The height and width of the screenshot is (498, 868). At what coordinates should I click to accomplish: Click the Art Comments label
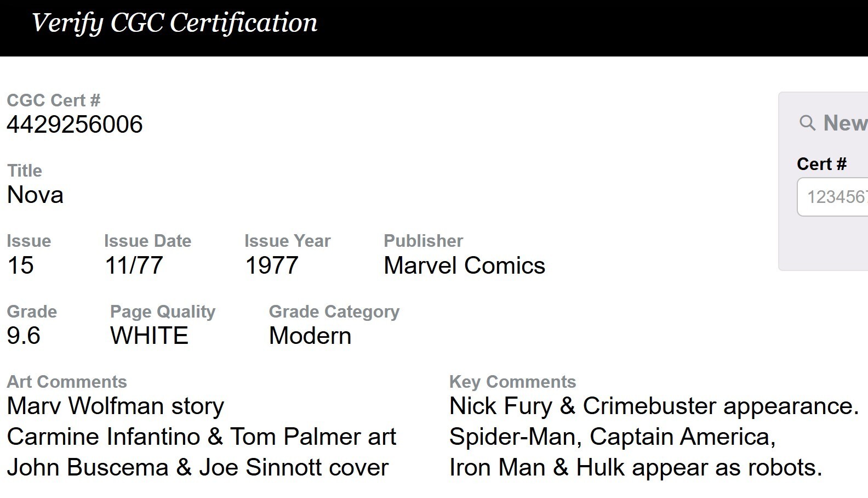(67, 382)
